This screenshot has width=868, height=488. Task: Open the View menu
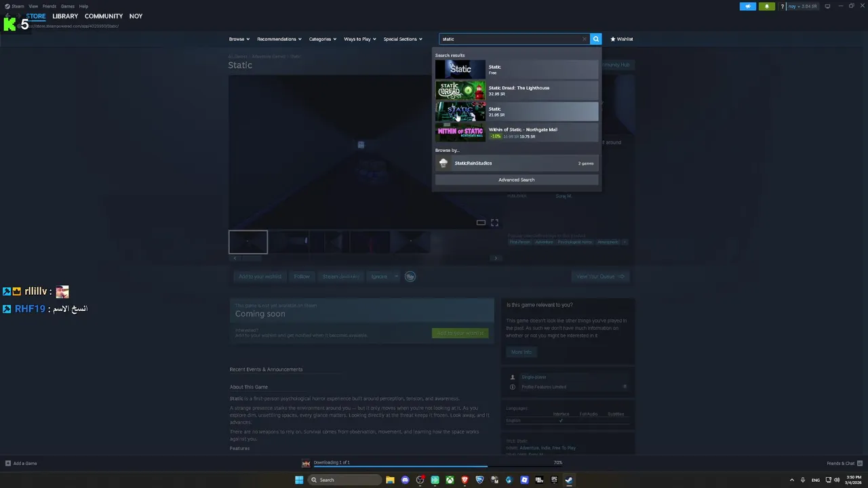33,6
